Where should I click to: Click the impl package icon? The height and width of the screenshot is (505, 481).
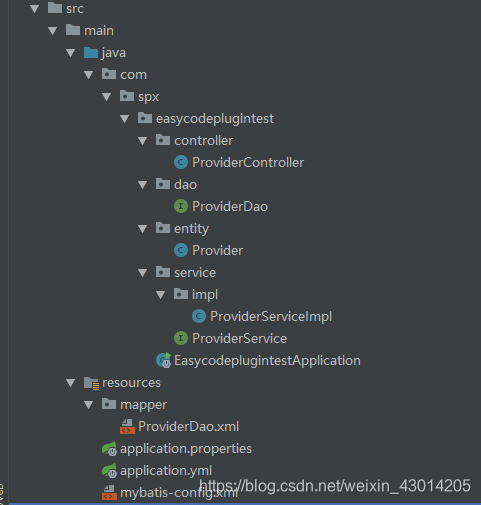[x=181, y=294]
